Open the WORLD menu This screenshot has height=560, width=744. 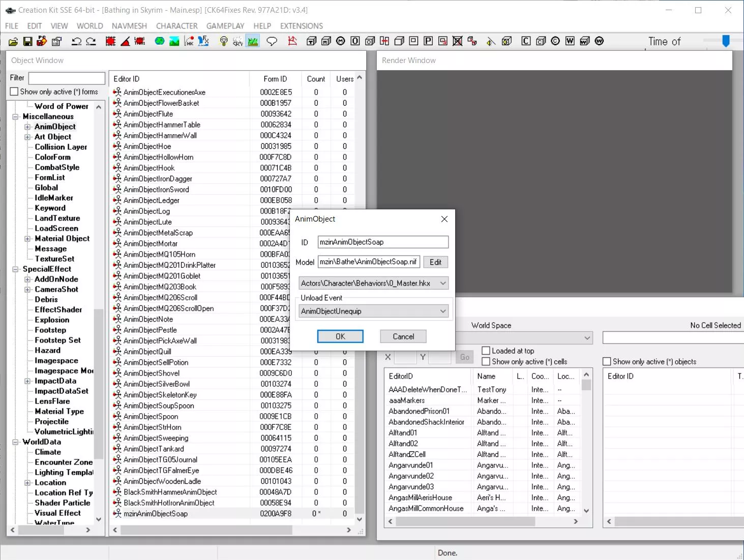90,26
